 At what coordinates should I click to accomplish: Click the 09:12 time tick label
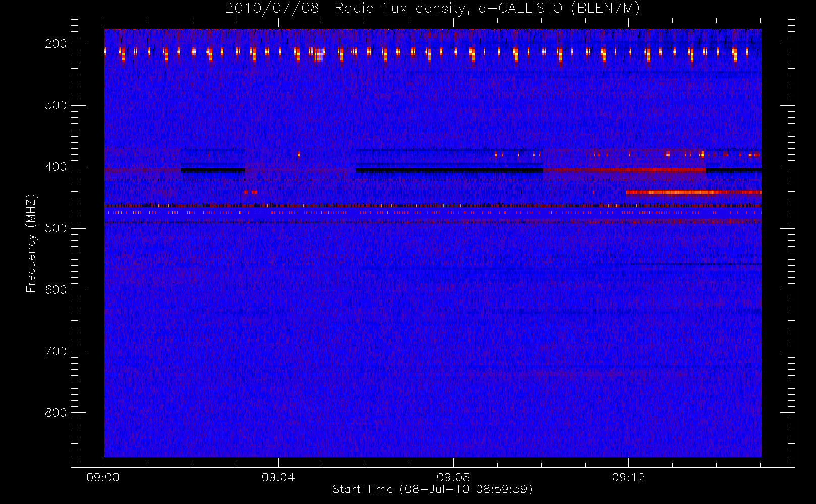point(628,477)
